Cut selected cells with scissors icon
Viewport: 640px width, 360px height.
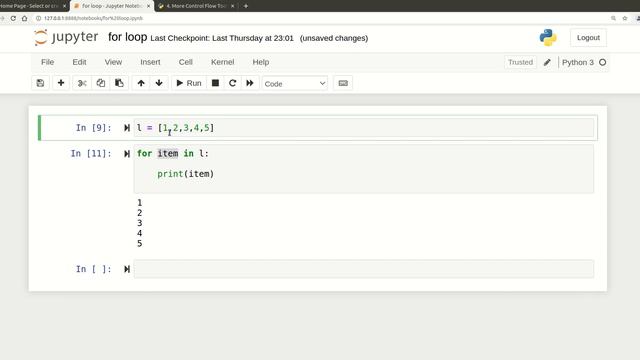[82, 83]
